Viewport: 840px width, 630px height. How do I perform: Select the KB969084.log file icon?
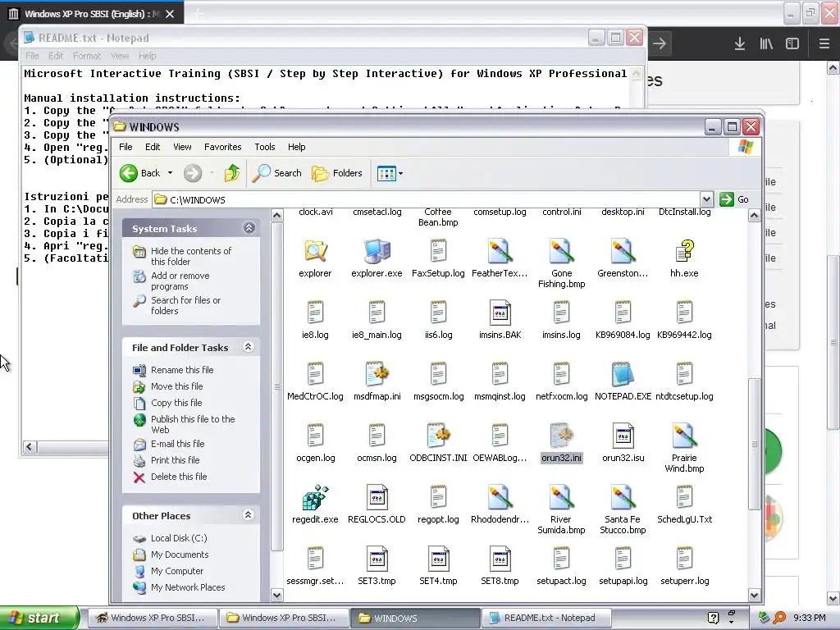[623, 313]
